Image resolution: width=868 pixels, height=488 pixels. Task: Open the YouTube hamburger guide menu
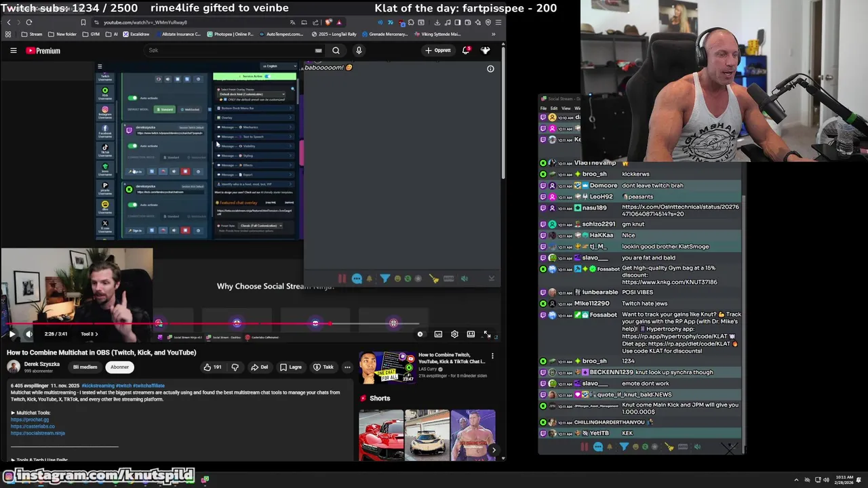[13, 50]
